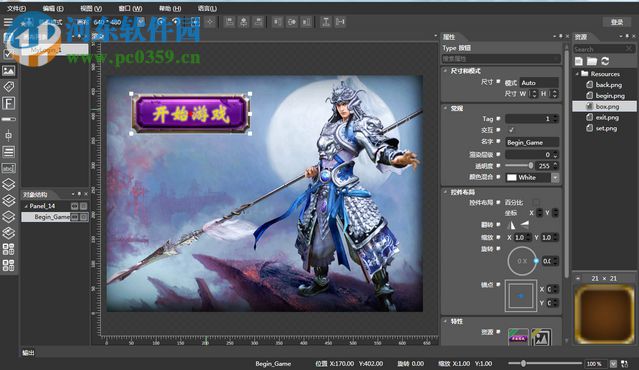Click the new folder icon in resources panel

pyautogui.click(x=592, y=62)
